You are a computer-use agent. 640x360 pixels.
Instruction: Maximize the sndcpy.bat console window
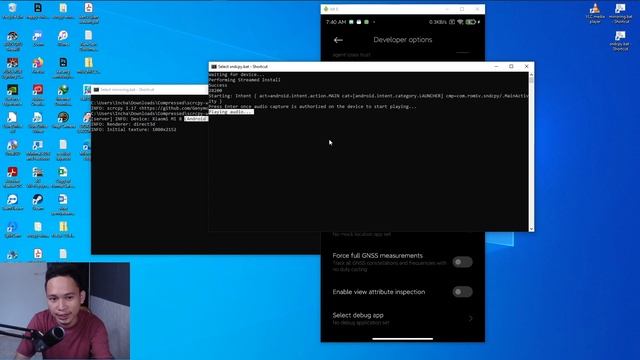pos(511,67)
